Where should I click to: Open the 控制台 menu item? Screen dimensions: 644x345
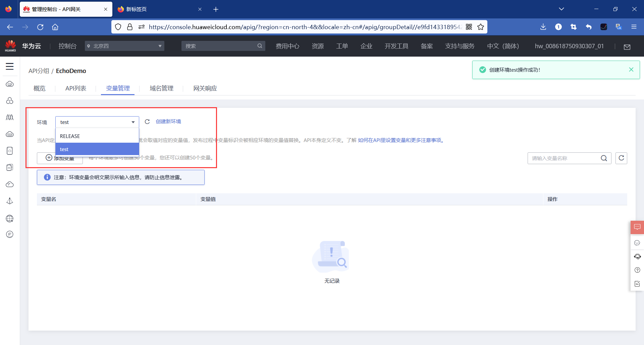pos(67,46)
